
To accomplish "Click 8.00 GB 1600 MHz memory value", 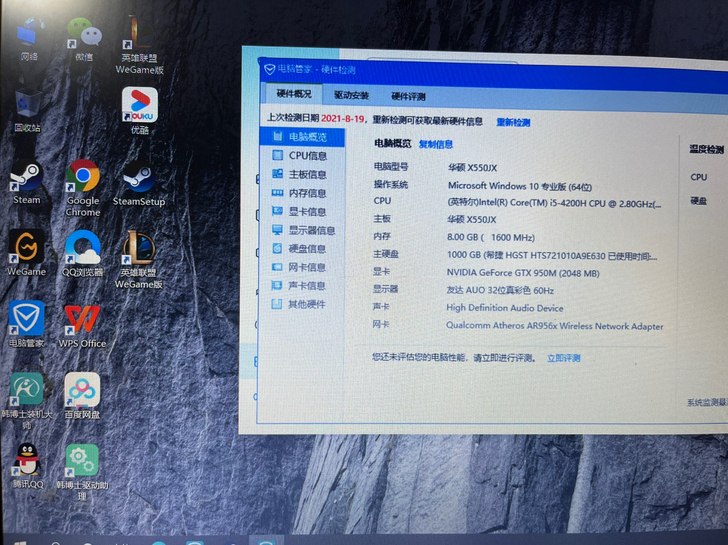I will (491, 238).
